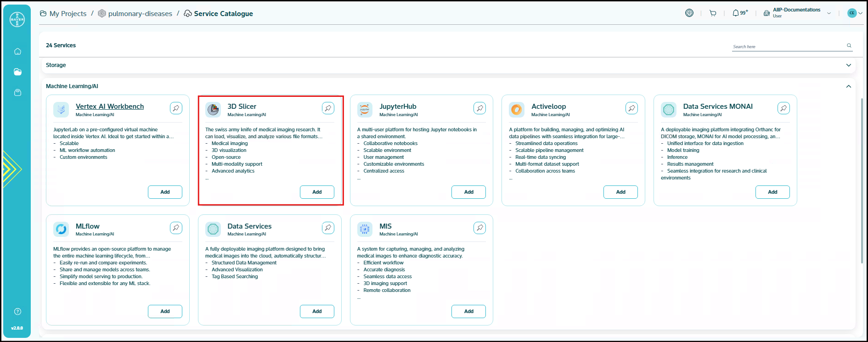Collapse the Machine Learning/AI section
The image size is (868, 342).
(x=848, y=86)
